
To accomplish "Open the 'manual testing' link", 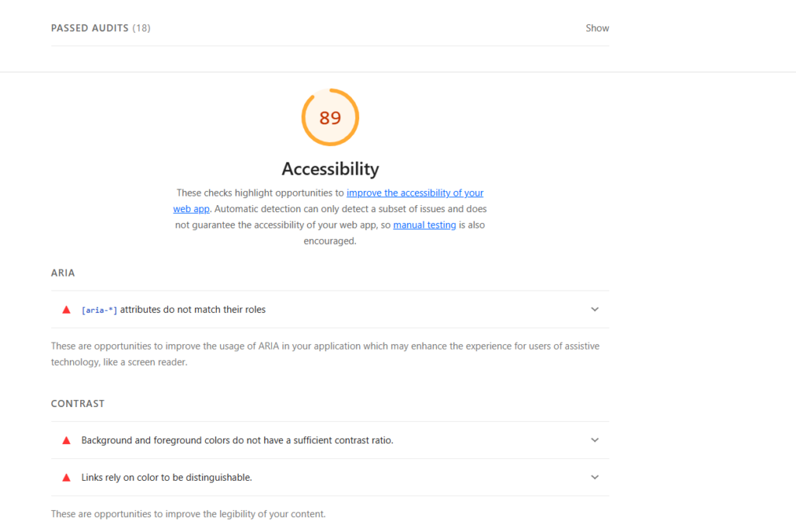I will (424, 225).
